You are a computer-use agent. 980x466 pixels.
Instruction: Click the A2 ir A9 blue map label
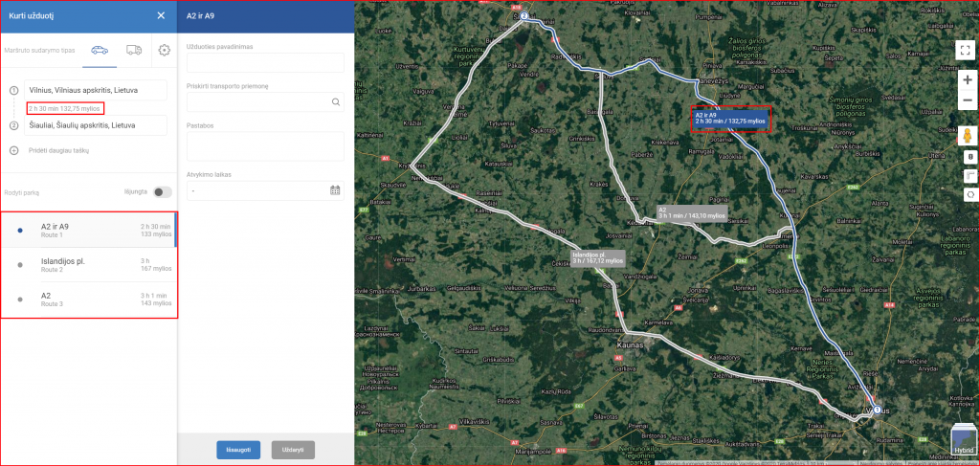[x=730, y=119]
